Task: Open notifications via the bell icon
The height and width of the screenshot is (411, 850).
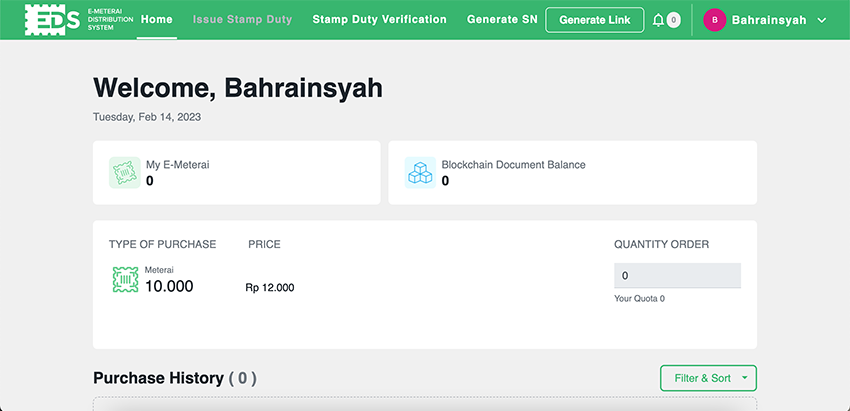Action: (657, 20)
